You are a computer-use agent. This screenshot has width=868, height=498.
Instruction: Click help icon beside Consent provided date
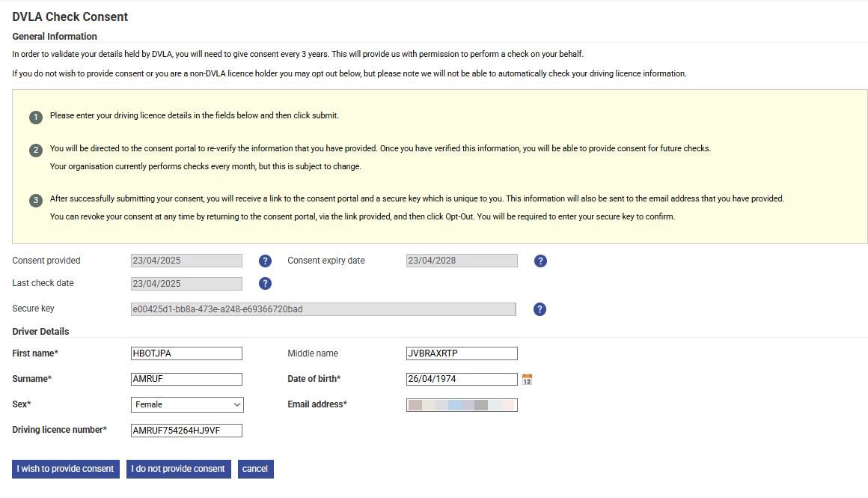[x=265, y=261]
